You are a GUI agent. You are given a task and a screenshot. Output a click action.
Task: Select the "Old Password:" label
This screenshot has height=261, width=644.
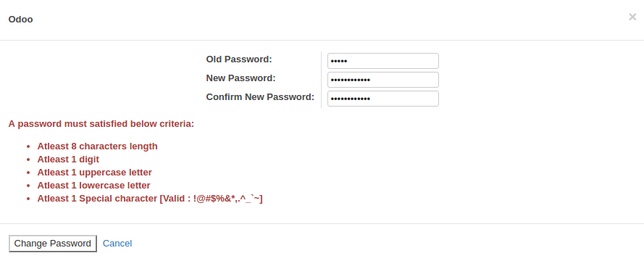pyautogui.click(x=239, y=59)
